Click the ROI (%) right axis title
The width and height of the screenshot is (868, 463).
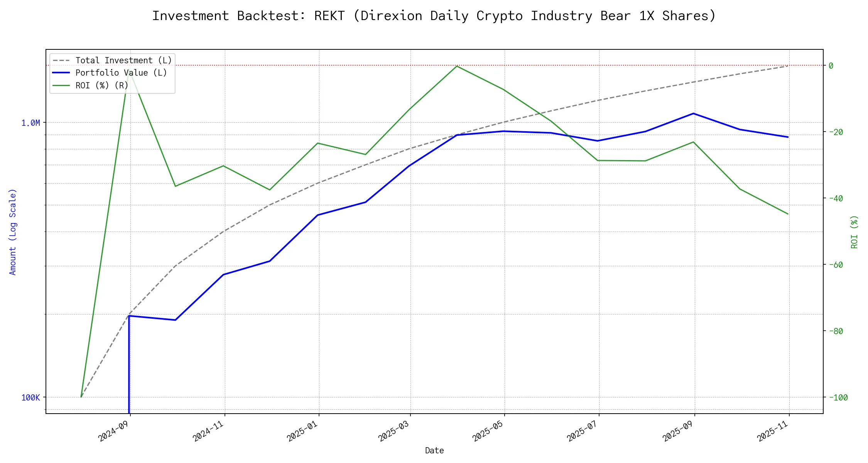pos(854,232)
